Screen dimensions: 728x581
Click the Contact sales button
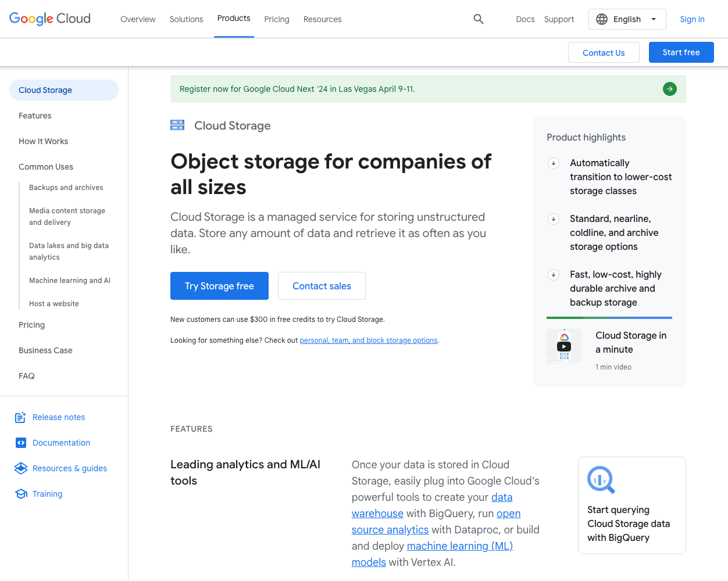tap(322, 286)
